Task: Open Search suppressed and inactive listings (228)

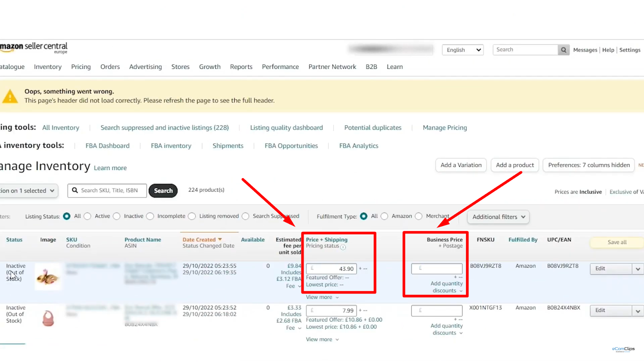Action: 165,128
